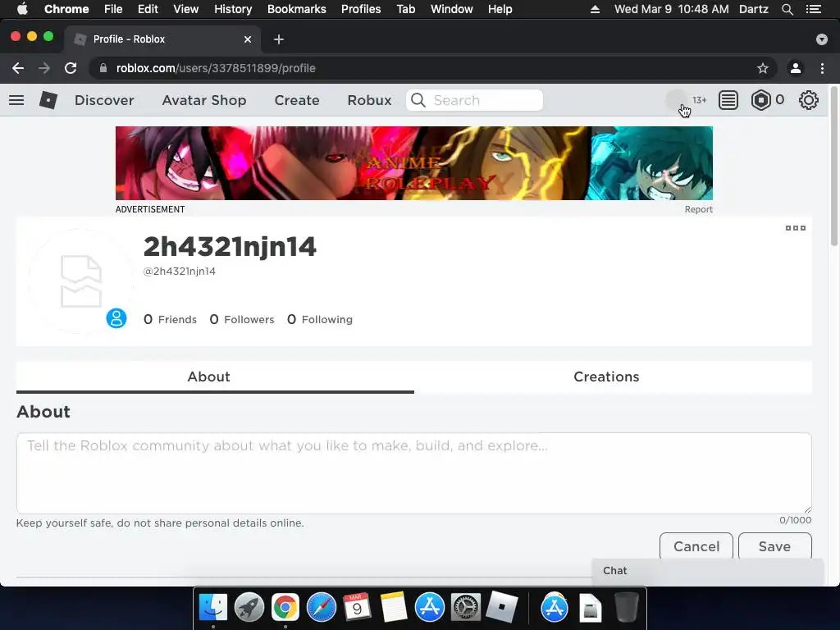Open the History menu
This screenshot has height=630, width=840.
click(233, 9)
